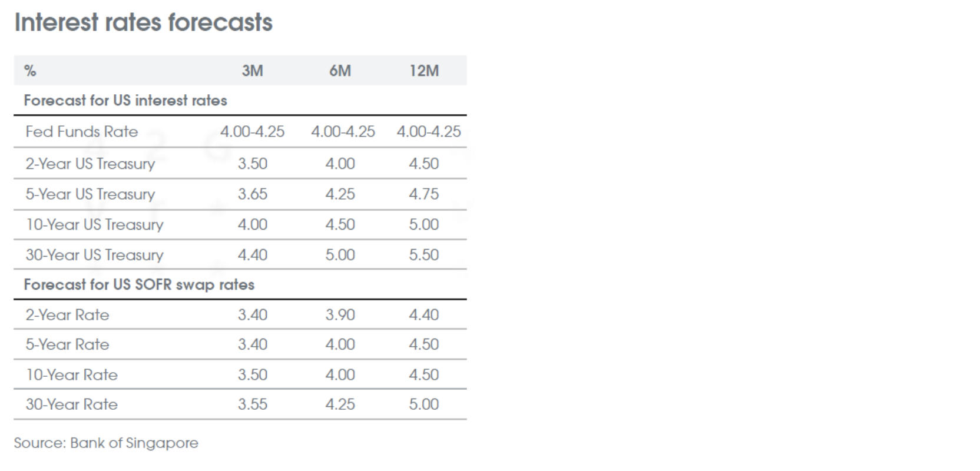
Task: Click the 2-Year Rate 6M value 3.90
Action: point(340,315)
